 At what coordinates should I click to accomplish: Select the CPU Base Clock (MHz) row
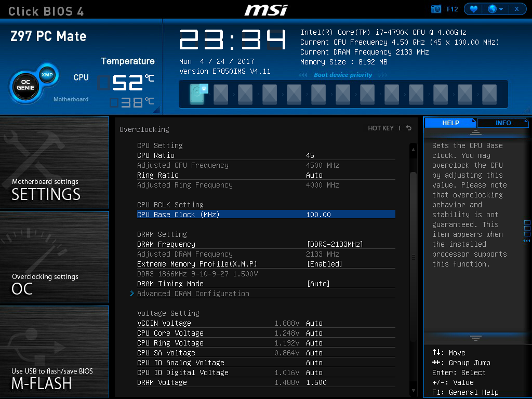[266, 215]
